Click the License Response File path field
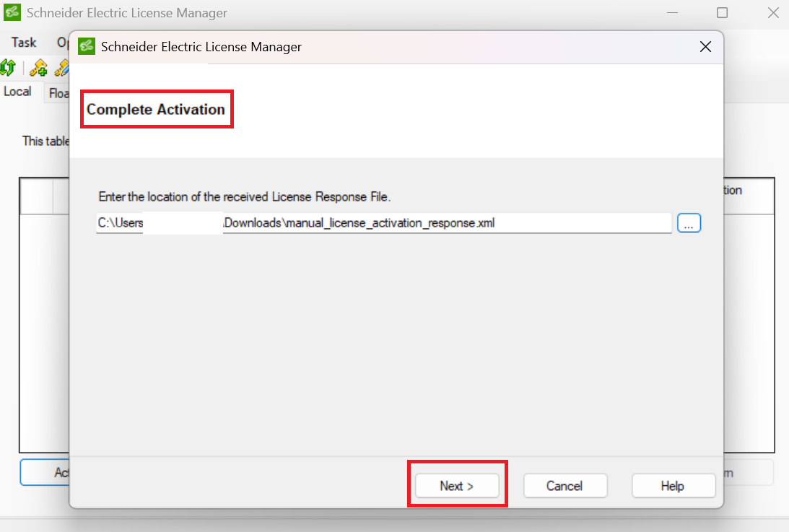Viewport: 789px width, 532px height. pyautogui.click(x=384, y=223)
